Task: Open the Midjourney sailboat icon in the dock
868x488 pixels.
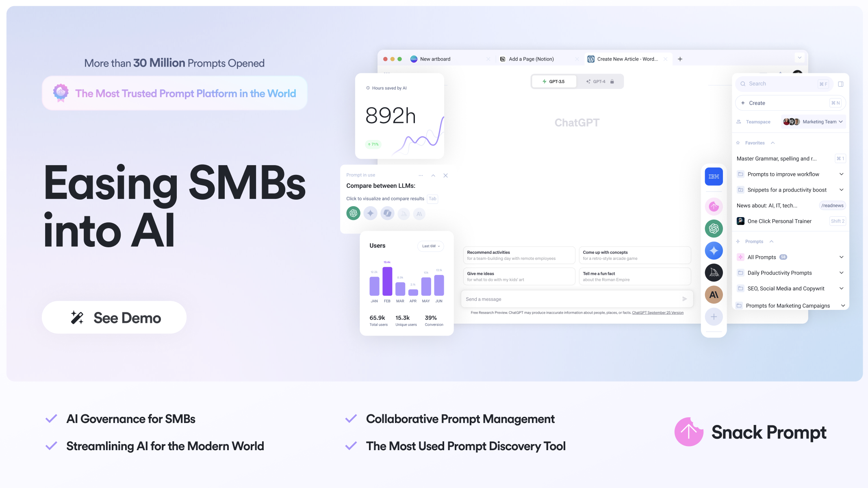Action: pyautogui.click(x=714, y=273)
